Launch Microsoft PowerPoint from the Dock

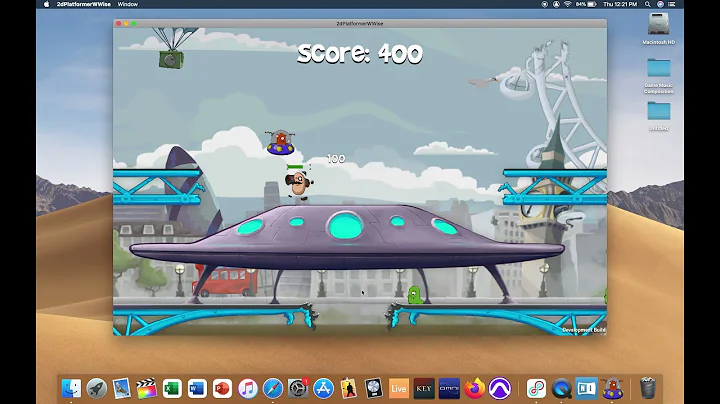pyautogui.click(x=222, y=388)
